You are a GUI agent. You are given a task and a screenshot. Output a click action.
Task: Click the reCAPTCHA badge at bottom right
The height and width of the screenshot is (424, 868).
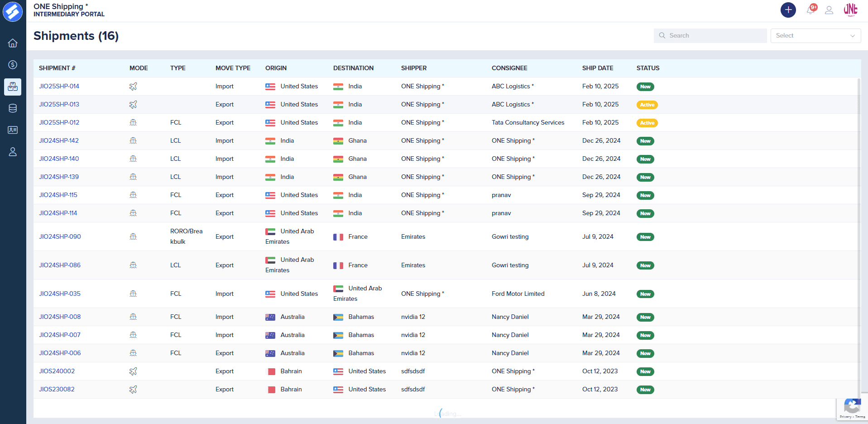point(853,406)
